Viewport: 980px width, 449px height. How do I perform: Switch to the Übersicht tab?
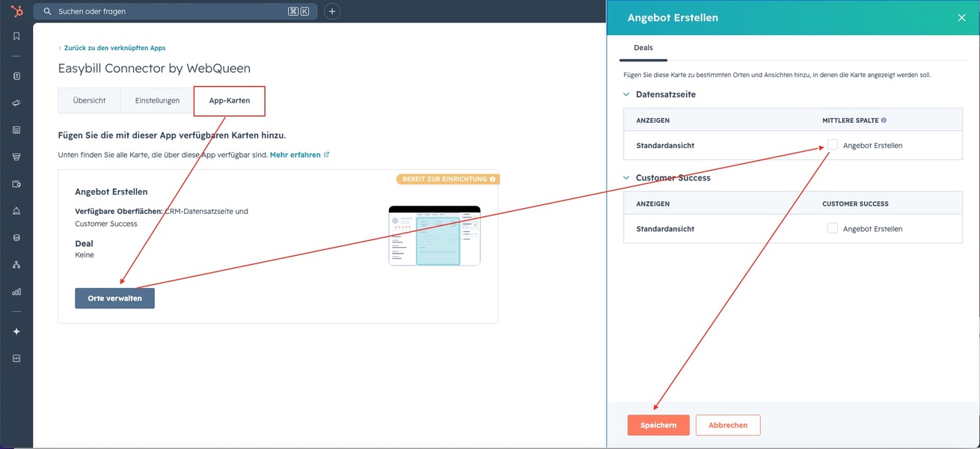89,101
